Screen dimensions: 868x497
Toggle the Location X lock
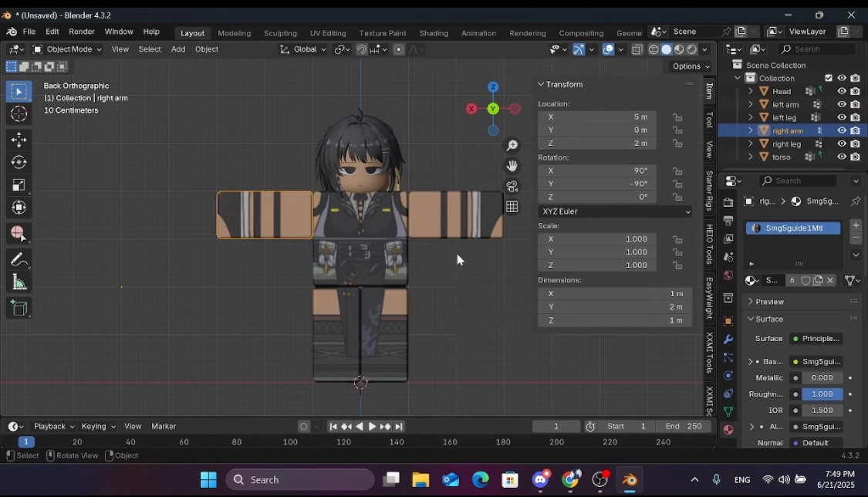677,117
